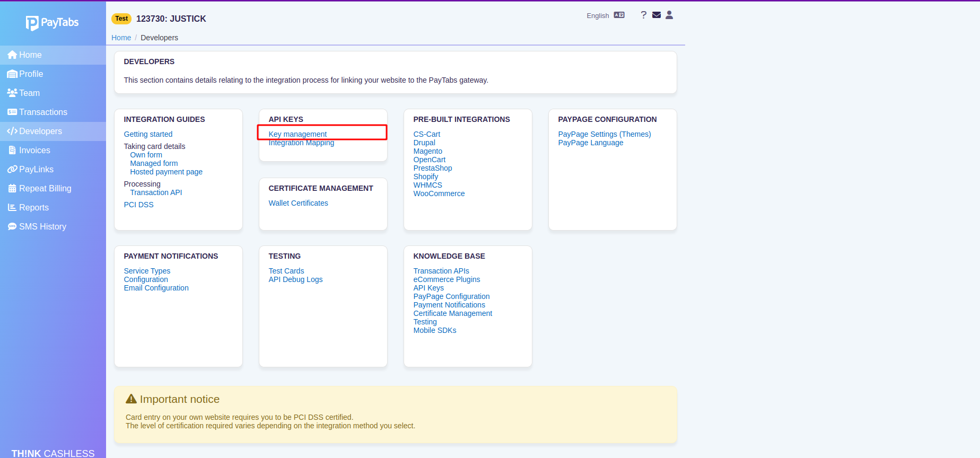Screen dimensions: 980x458
Task: Open the Test Cards link
Action: click(x=286, y=271)
